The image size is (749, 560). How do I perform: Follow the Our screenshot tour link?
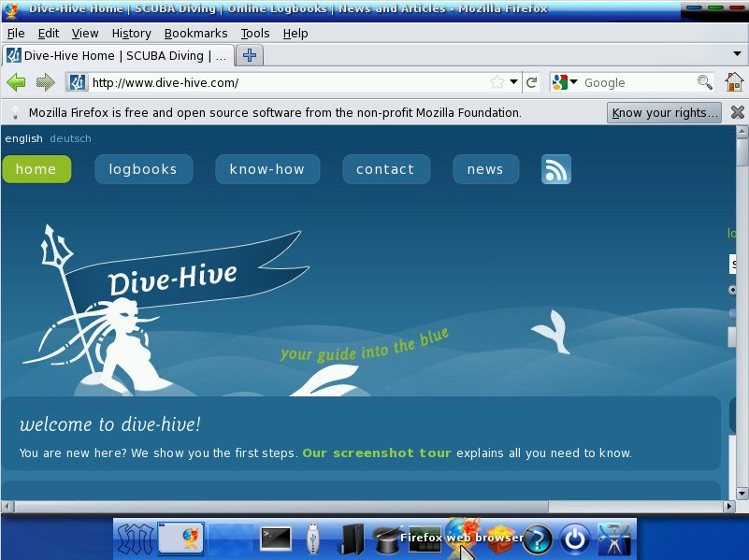[x=377, y=452]
